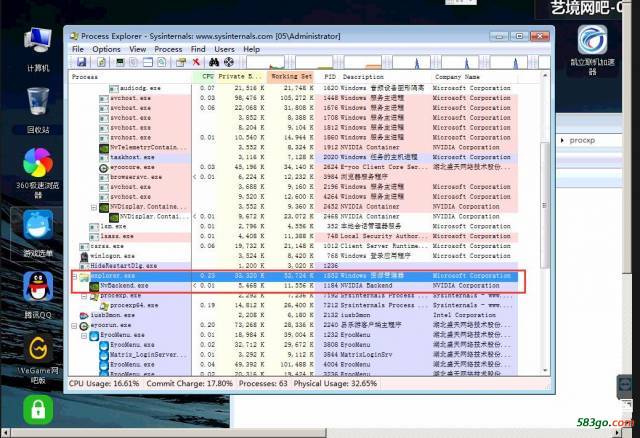The height and width of the screenshot is (438, 640).
Task: Click the Refresh Now toolbar icon
Action: click(x=101, y=62)
